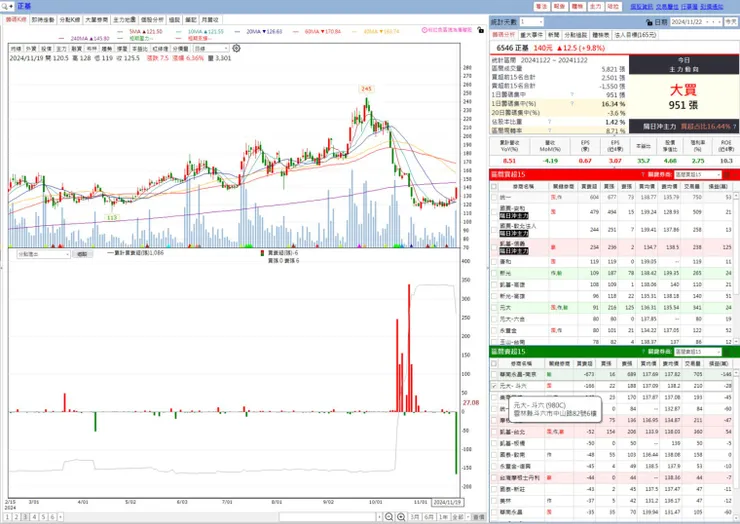Open the dropdown arrow beside 全部
Viewport: 740px width, 524px height.
point(468,517)
